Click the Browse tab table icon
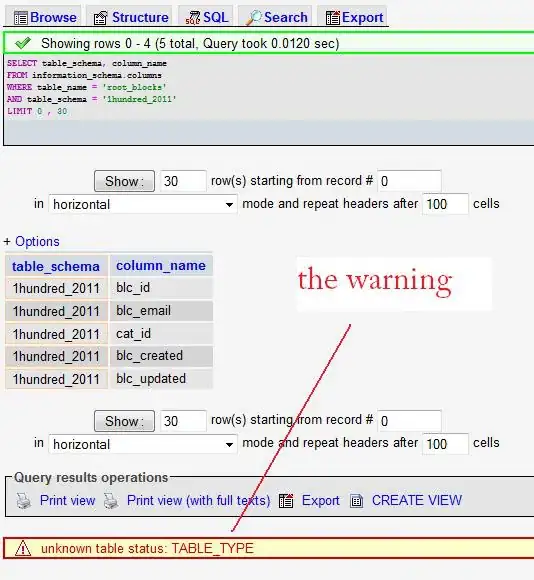Screen dimensions: 534x580 click(x=20, y=18)
